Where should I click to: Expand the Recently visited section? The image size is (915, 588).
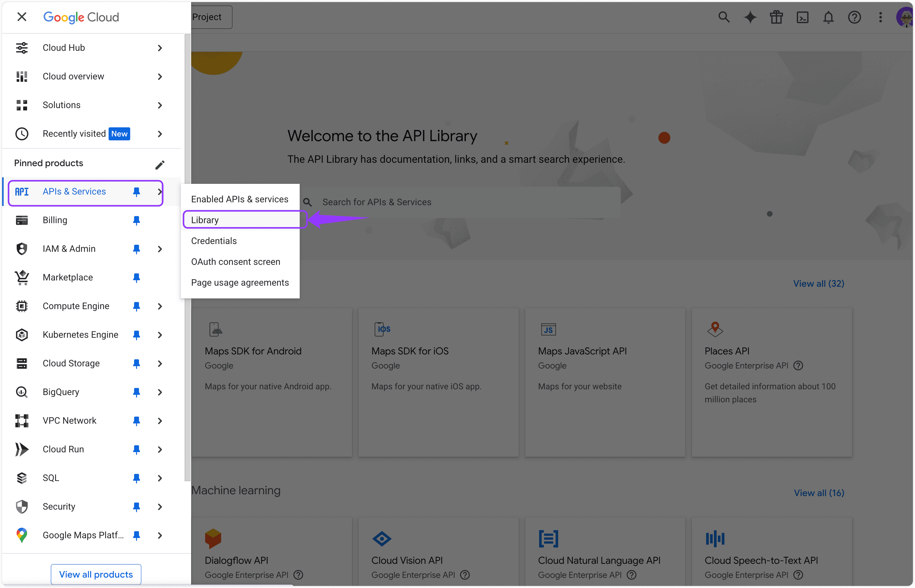pos(160,134)
